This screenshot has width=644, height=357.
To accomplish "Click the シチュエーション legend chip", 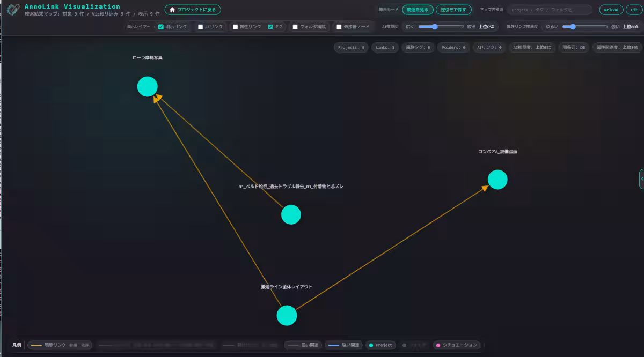I will pyautogui.click(x=456, y=345).
